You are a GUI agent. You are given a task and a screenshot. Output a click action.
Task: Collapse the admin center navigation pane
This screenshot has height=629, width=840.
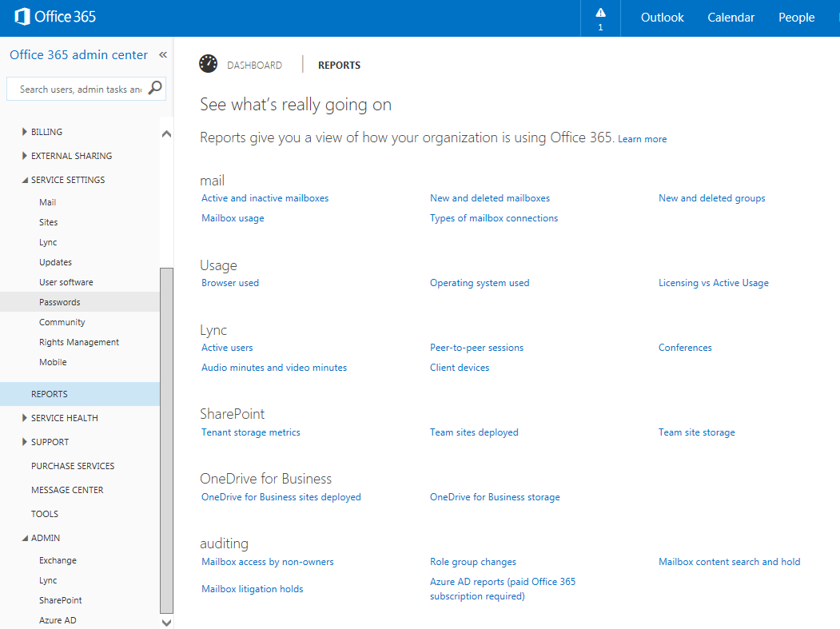[163, 54]
